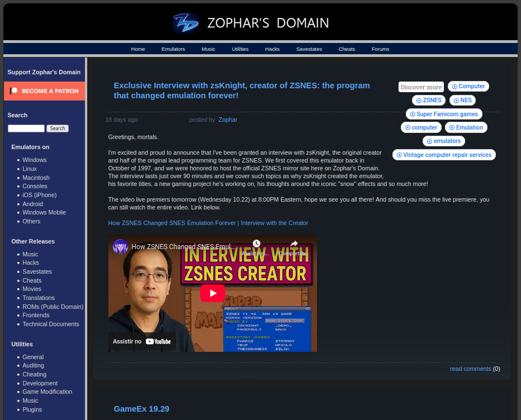This screenshot has width=521, height=420.
Task: Open Windows emulators link in sidebar
Action: click(x=35, y=160)
